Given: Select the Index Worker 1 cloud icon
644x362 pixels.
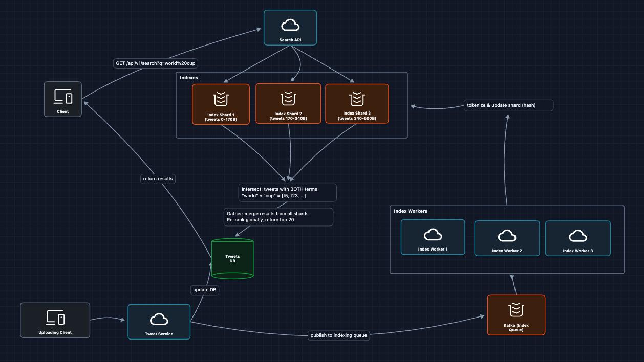Looking at the screenshot, I should click(433, 234).
